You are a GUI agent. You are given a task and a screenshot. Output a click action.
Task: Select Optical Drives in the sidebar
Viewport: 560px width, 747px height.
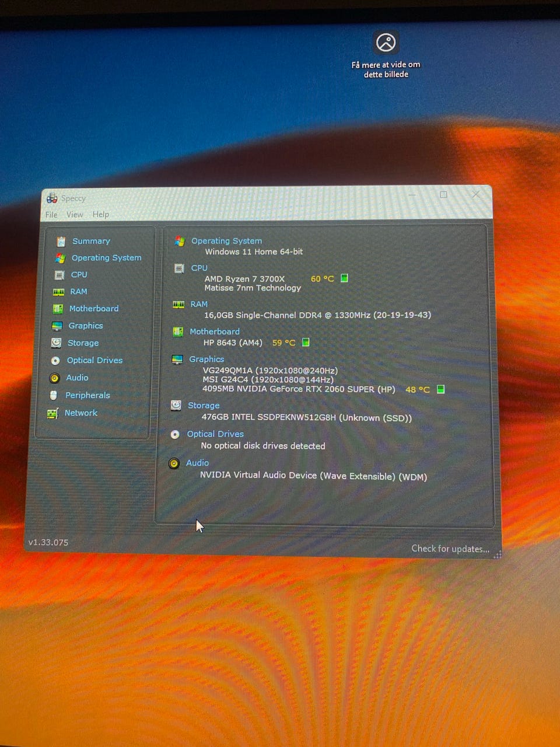(94, 361)
